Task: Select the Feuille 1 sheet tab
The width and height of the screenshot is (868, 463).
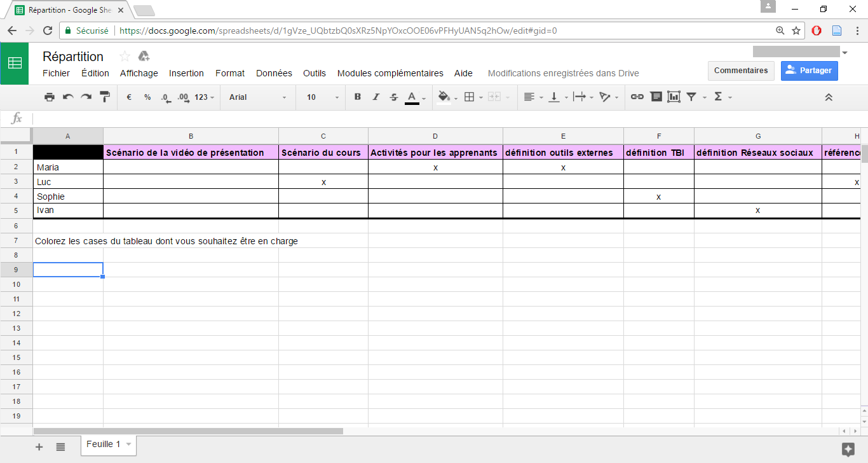Action: tap(108, 445)
